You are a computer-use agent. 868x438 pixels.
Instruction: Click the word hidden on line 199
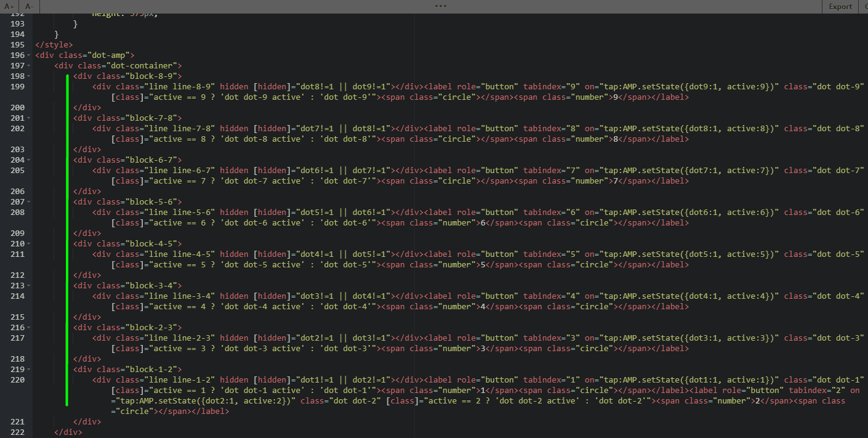[234, 86]
